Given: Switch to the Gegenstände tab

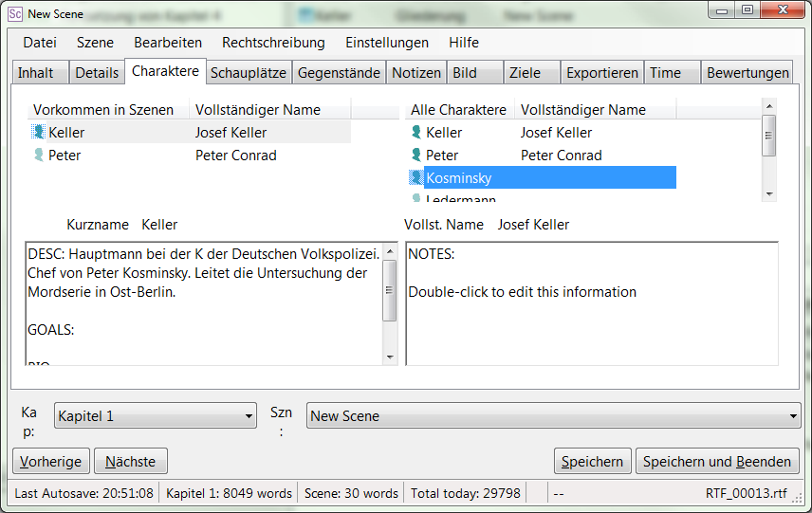Looking at the screenshot, I should pyautogui.click(x=339, y=73).
